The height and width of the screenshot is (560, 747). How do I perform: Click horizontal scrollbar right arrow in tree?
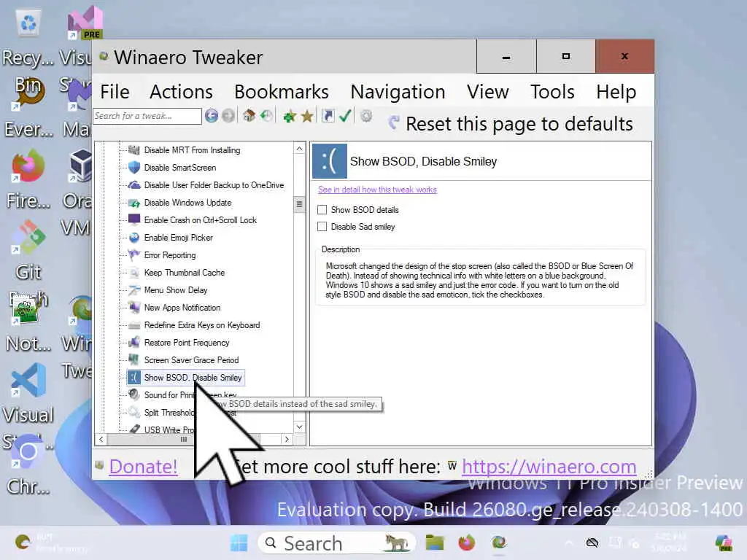click(287, 439)
